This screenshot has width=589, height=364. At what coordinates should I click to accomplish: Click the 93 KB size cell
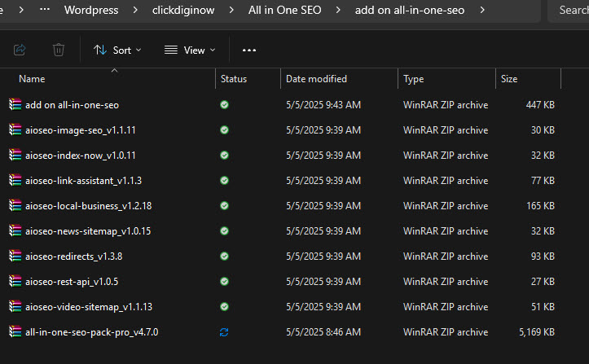(543, 257)
